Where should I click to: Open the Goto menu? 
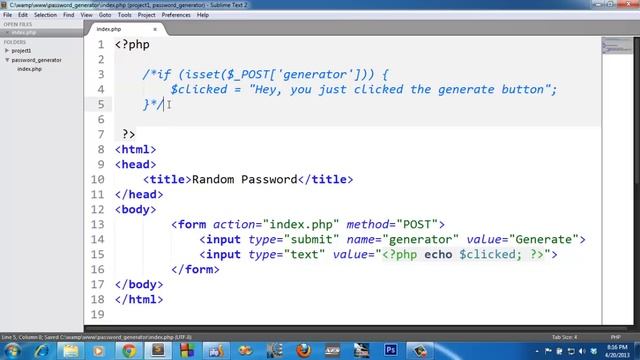[105, 15]
